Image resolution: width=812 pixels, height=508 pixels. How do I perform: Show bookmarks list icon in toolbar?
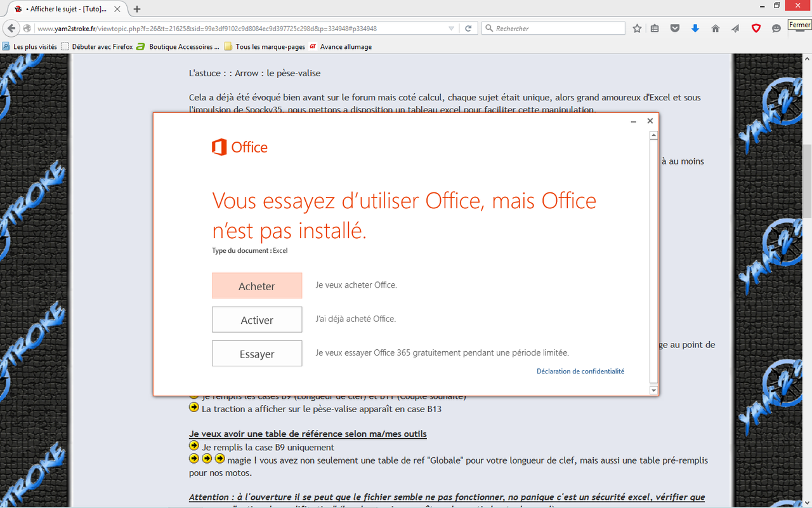[x=655, y=28]
